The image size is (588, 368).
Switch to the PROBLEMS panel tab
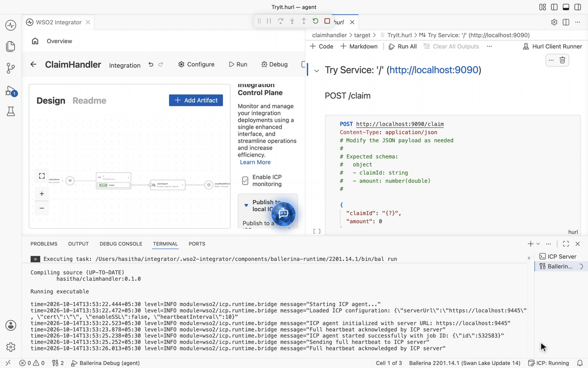44,244
